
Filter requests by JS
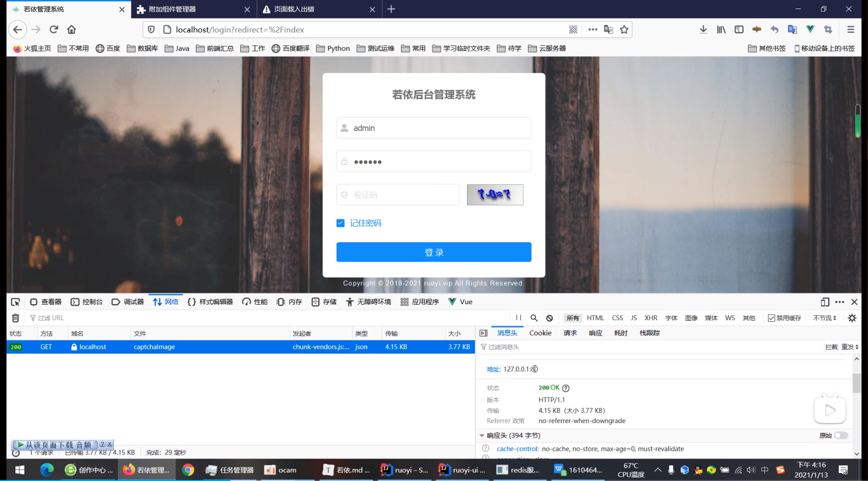point(634,318)
